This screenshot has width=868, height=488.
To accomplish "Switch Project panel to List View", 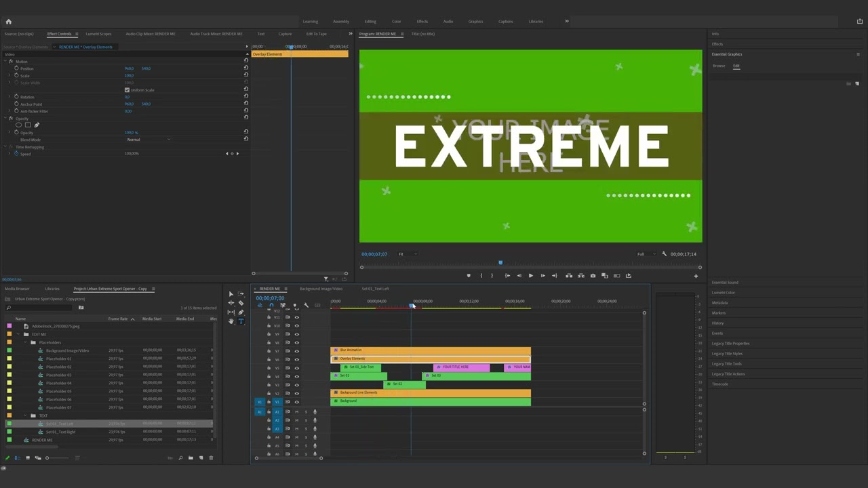I will 18,458.
